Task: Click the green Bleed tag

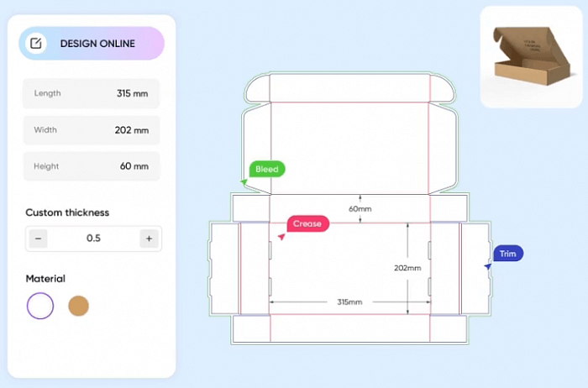Action: (x=267, y=169)
